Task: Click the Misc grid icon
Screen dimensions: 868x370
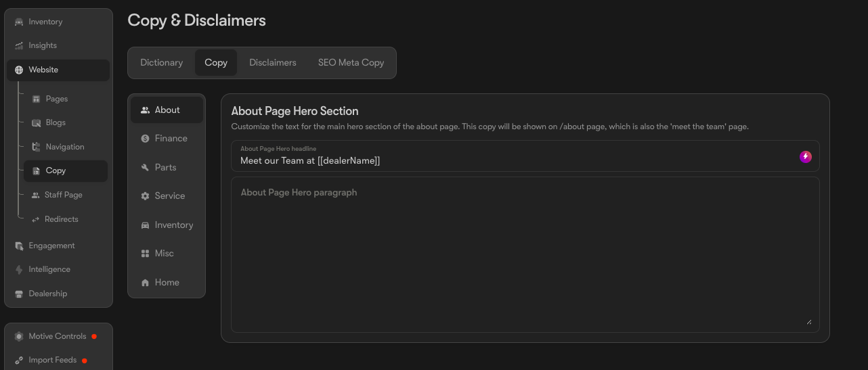Action: tap(145, 254)
